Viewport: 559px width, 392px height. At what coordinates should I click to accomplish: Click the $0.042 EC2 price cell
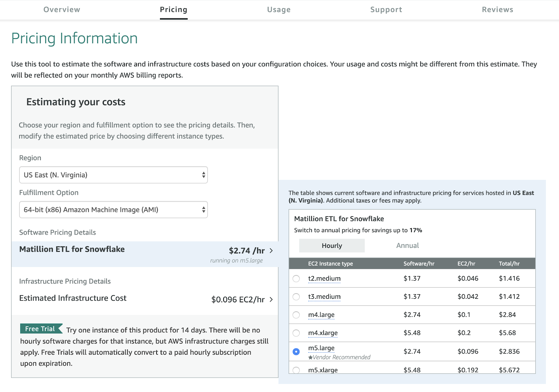[468, 297]
